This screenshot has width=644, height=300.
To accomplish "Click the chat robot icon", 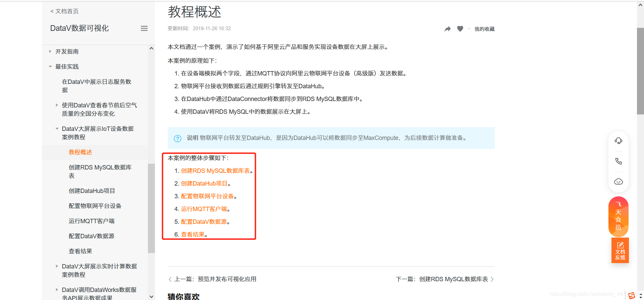I will pyautogui.click(x=618, y=182).
